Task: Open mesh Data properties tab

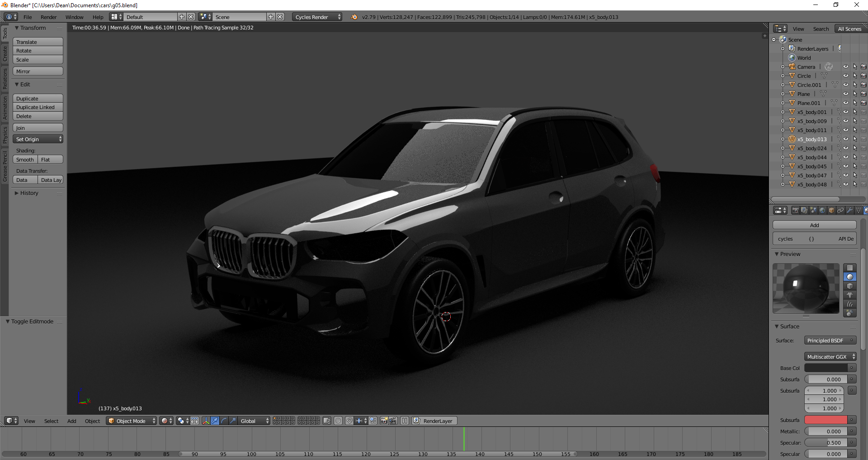Action: click(859, 210)
